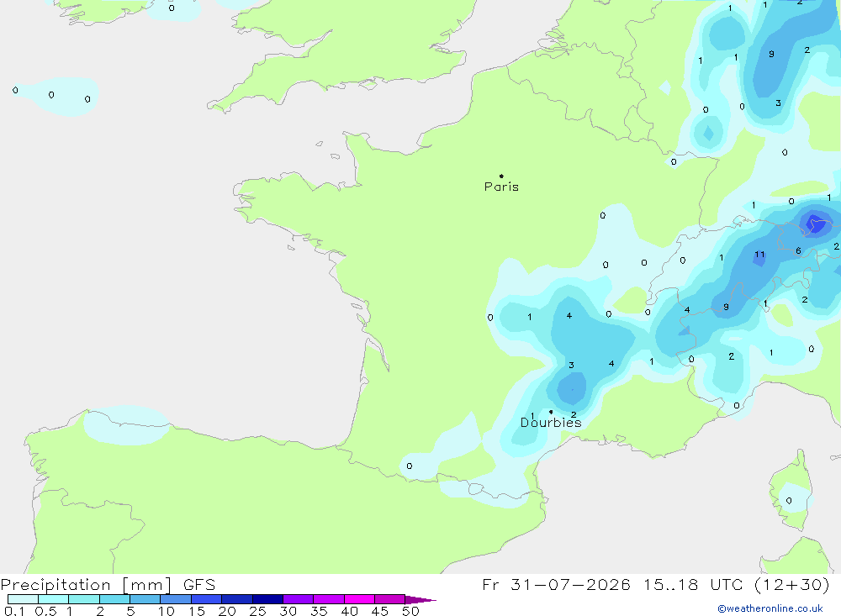
Task: Click the date '31-07-2026' in footer
Action: point(570,584)
